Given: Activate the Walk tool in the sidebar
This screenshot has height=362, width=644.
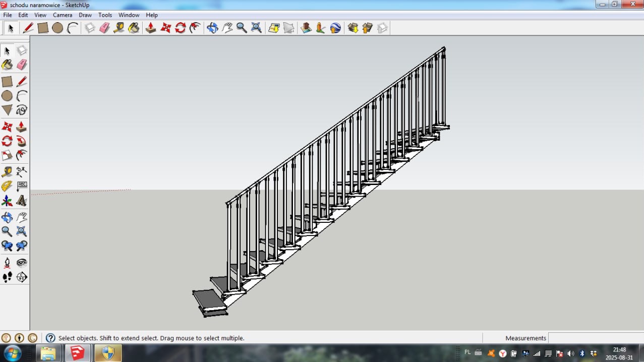Looking at the screenshot, I should (x=7, y=277).
